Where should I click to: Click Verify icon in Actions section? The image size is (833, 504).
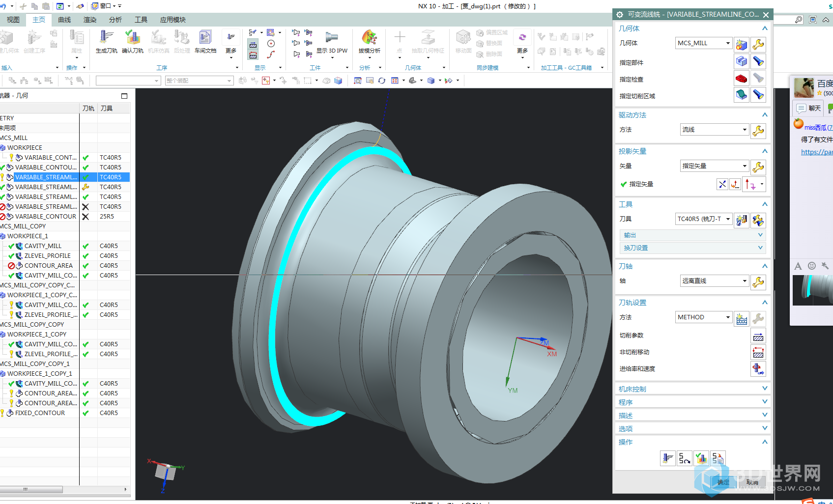point(701,458)
